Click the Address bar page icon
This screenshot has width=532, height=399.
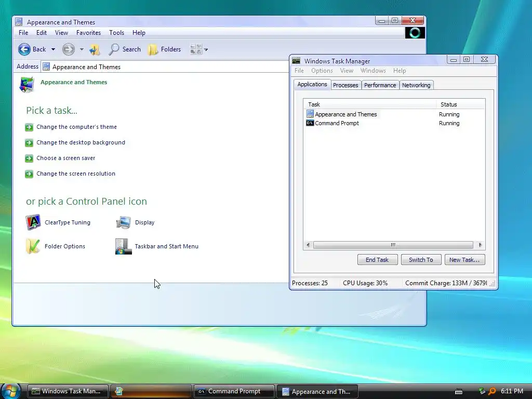pyautogui.click(x=46, y=67)
